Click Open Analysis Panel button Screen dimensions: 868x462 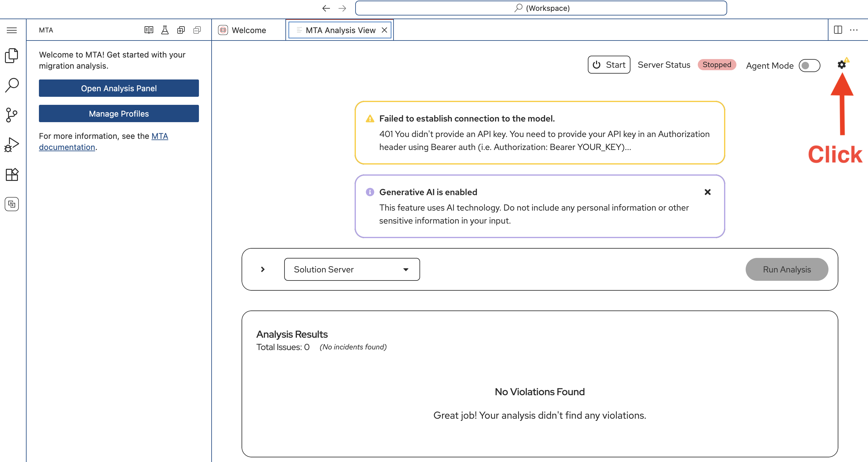click(x=119, y=88)
